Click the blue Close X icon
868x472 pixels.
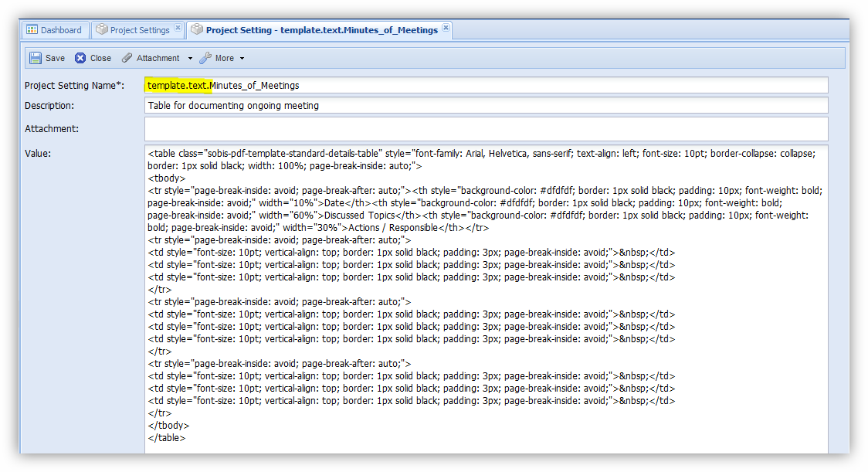(x=80, y=58)
